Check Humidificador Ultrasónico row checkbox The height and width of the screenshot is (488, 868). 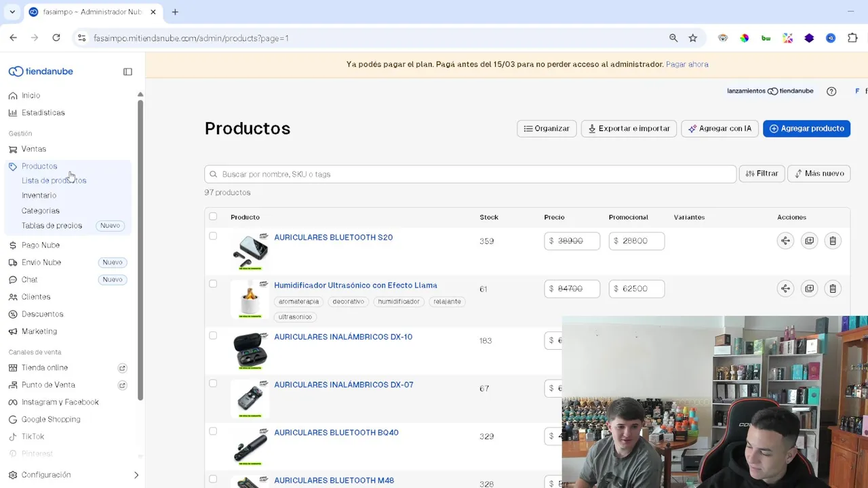coord(213,284)
